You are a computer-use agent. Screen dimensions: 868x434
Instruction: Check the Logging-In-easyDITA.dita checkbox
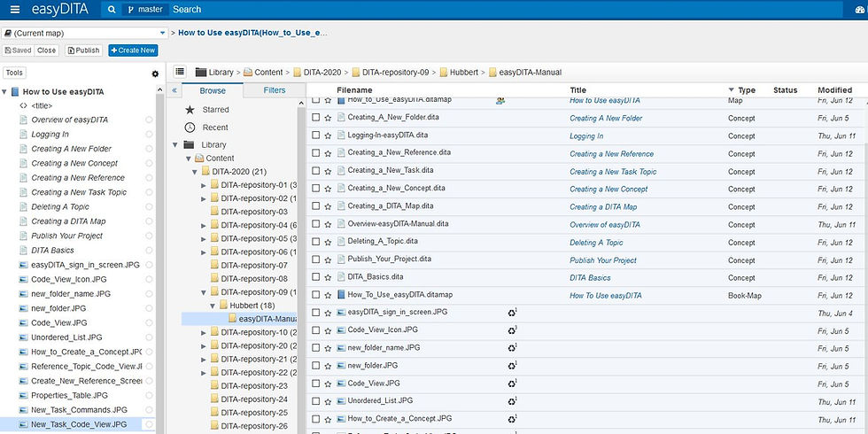(x=315, y=136)
